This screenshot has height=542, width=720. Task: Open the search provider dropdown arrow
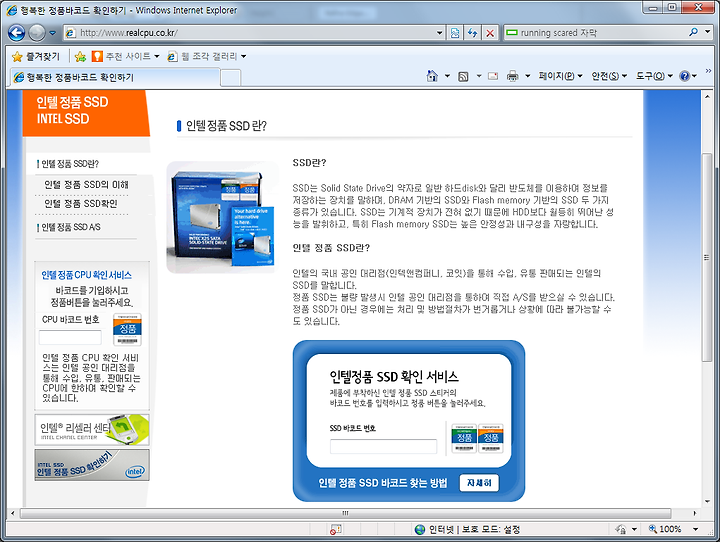[708, 33]
